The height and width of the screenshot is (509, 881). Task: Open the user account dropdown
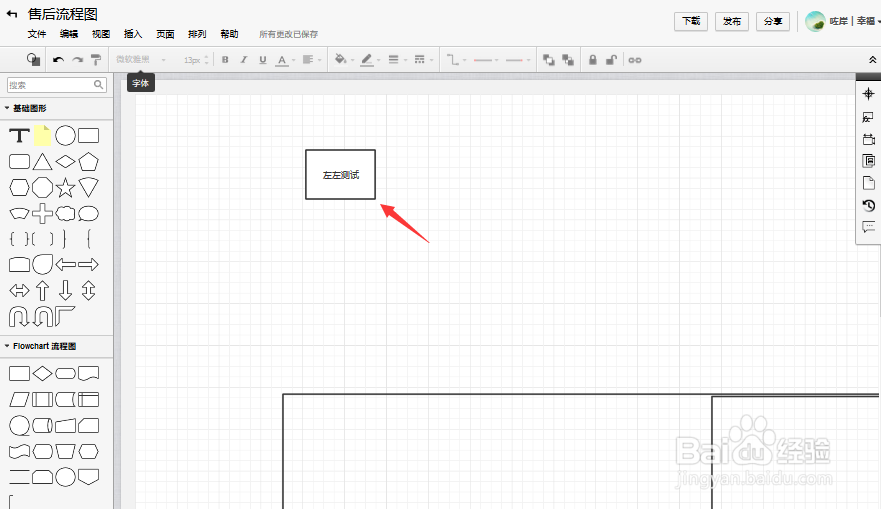843,21
